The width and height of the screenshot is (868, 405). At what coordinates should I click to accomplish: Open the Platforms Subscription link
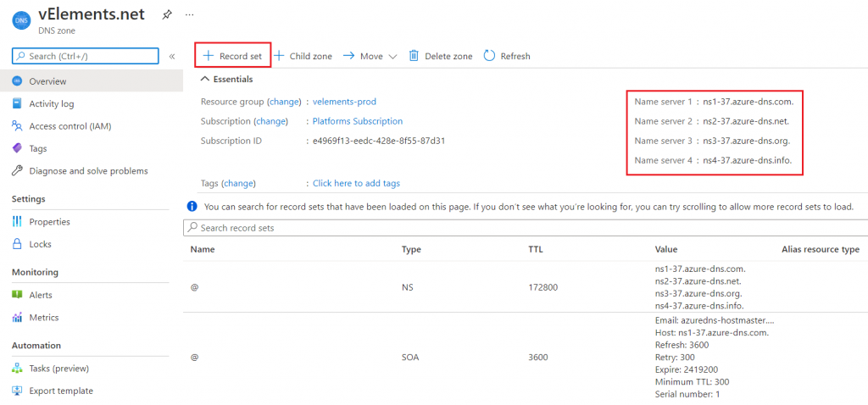(x=358, y=121)
